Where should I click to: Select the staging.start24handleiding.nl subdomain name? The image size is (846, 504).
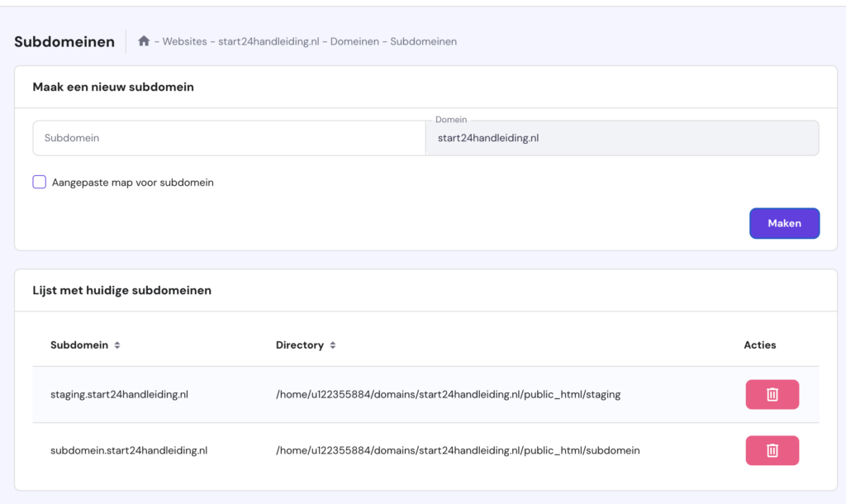pos(119,395)
